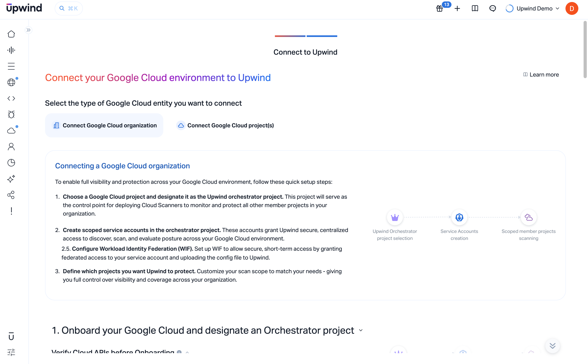The width and height of the screenshot is (588, 364).
Task: Click the cloud icon in project(s) tab
Action: click(181, 125)
